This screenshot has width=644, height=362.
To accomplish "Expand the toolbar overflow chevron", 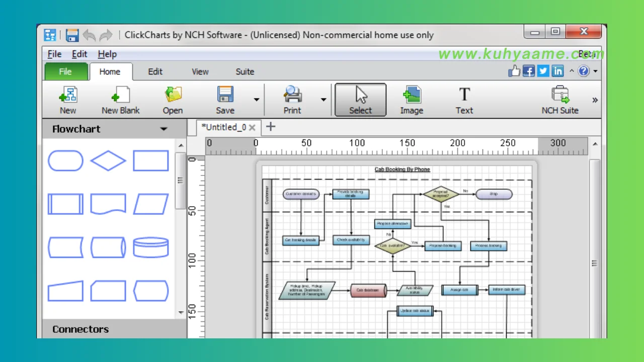I will click(x=595, y=100).
